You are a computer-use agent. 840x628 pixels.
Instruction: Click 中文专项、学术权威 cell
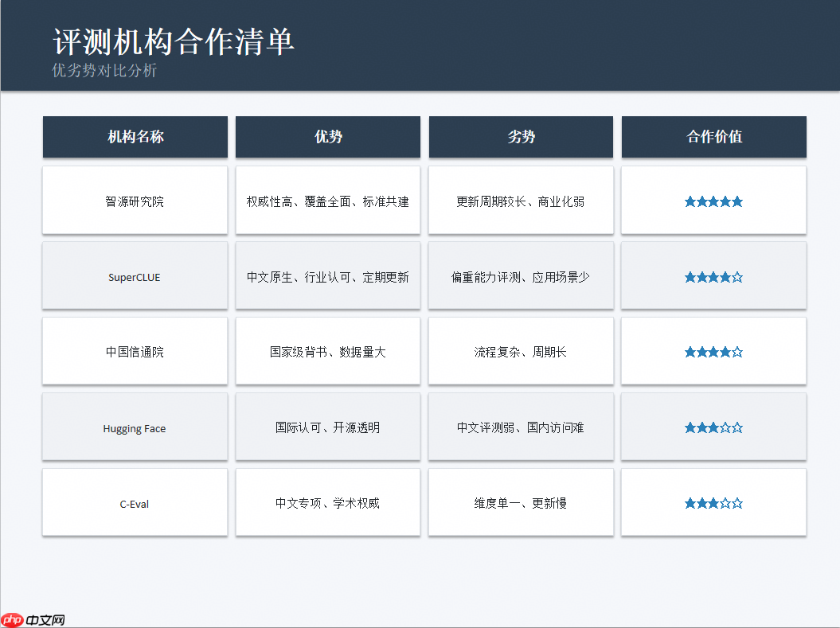click(x=328, y=502)
